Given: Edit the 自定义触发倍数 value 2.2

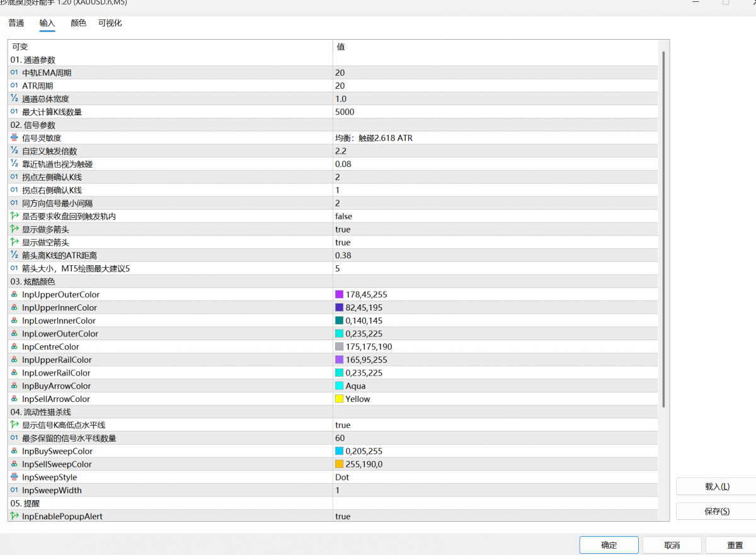Looking at the screenshot, I should pos(495,151).
